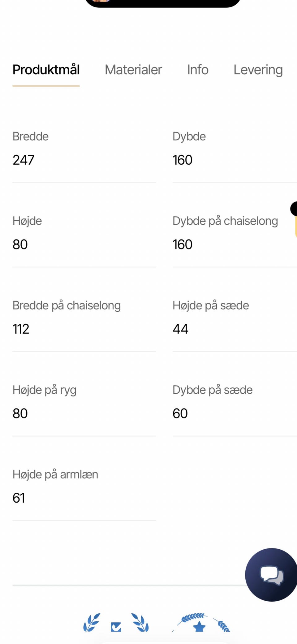
Task: Tap the Højde på sæde value 44
Action: pos(180,329)
